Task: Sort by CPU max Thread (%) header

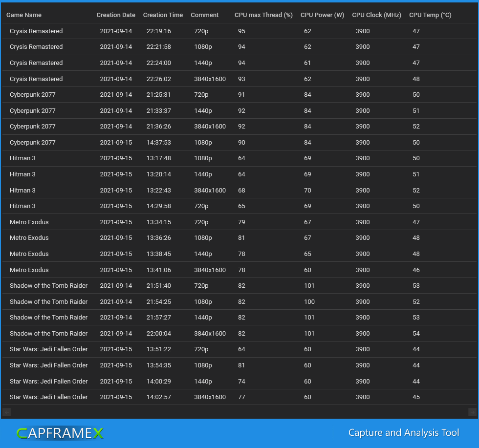Action: [263, 15]
